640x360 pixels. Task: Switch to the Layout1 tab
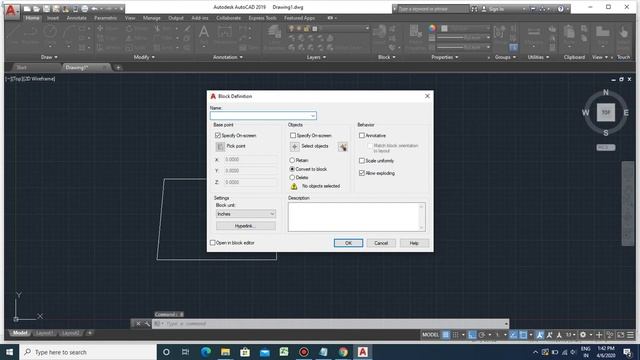44,333
